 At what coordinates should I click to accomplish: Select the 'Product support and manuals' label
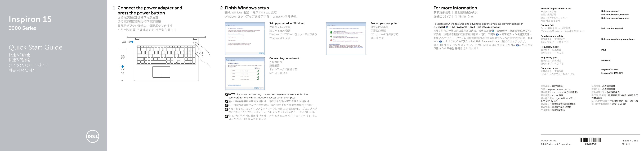tap(556, 8)
